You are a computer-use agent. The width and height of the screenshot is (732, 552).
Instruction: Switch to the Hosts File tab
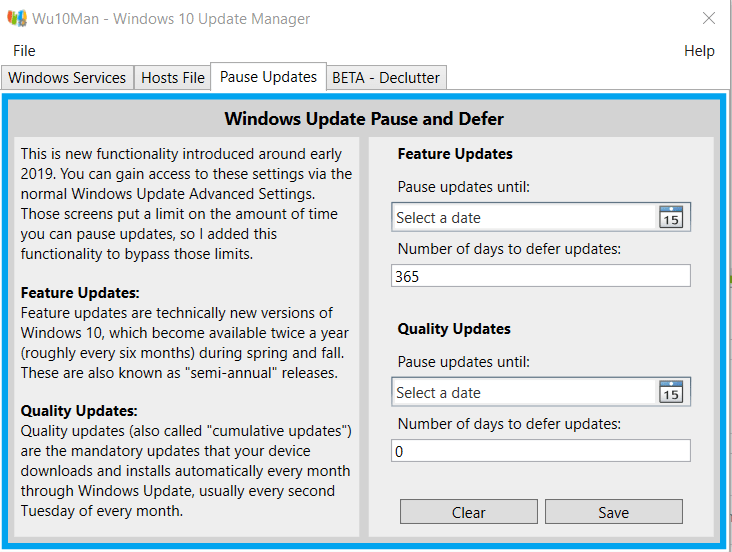pos(173,78)
